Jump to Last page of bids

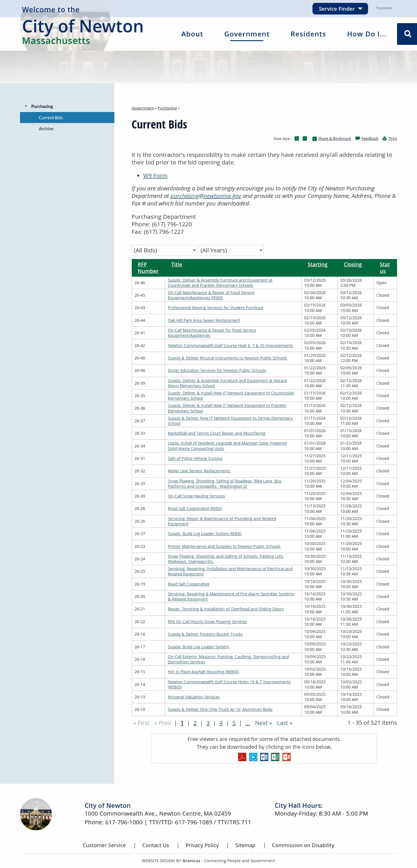pyautogui.click(x=285, y=723)
